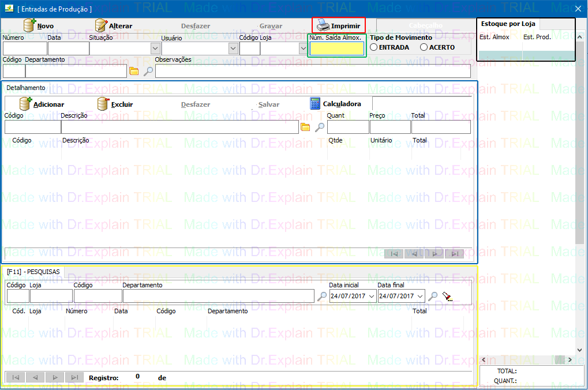Close the Entradas de Produção window
The height and width of the screenshot is (390, 588).
(x=578, y=9)
